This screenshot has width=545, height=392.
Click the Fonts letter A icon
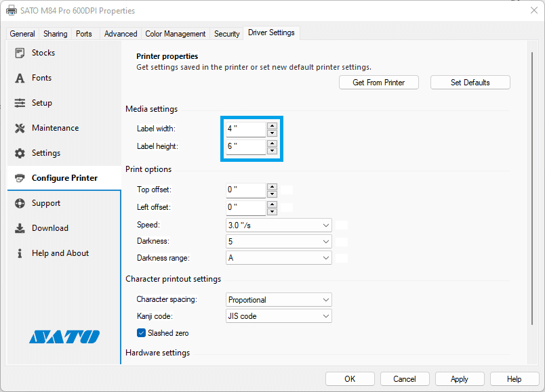pos(20,78)
